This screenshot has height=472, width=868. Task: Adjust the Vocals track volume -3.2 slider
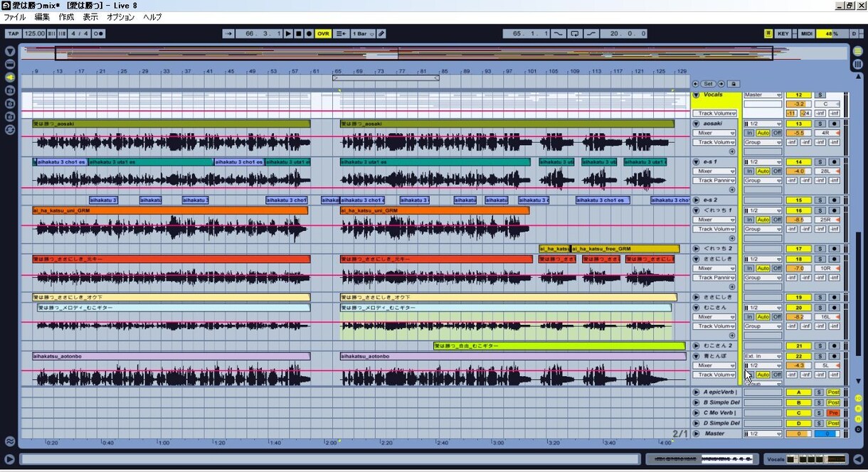click(799, 104)
